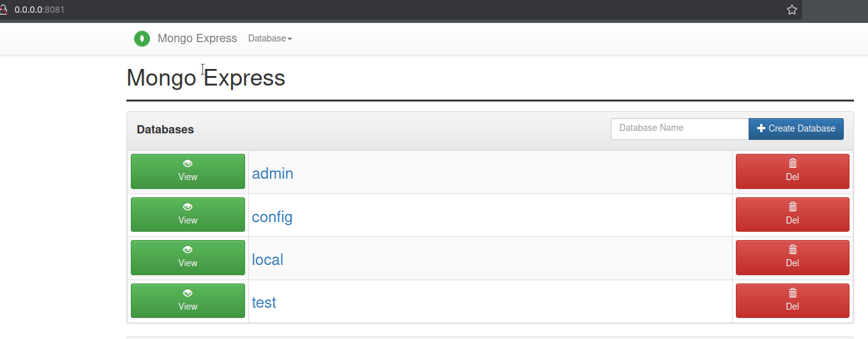Open the test database link

click(x=264, y=303)
